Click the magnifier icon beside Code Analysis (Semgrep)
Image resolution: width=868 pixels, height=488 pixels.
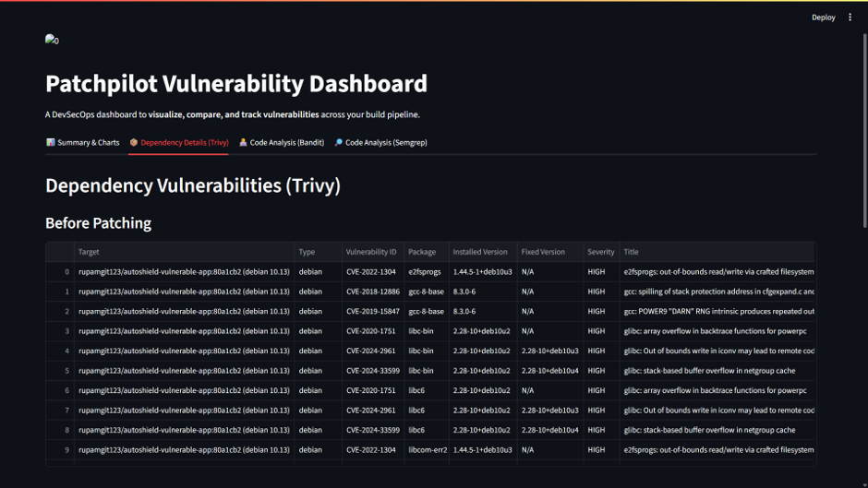[x=338, y=142]
